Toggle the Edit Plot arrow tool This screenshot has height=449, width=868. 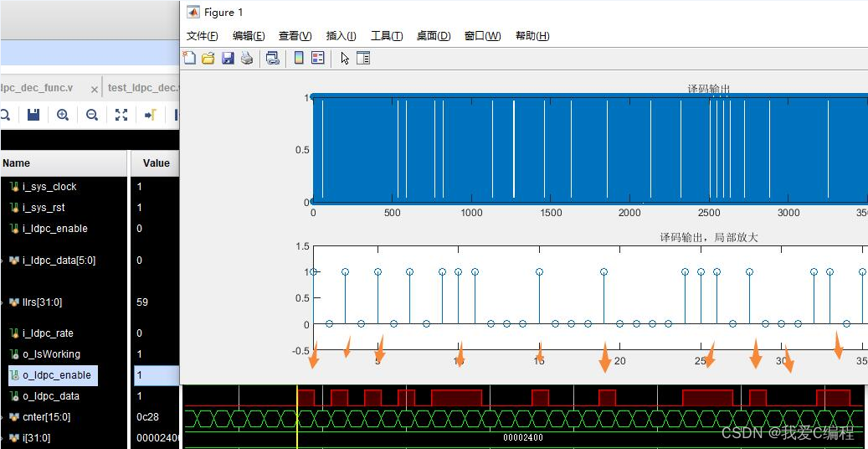(x=345, y=59)
